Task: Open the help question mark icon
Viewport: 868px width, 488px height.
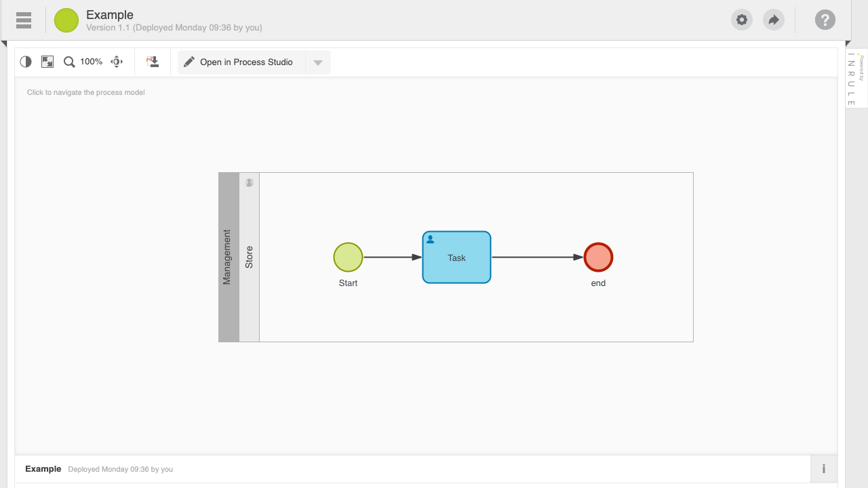Action: pos(825,20)
